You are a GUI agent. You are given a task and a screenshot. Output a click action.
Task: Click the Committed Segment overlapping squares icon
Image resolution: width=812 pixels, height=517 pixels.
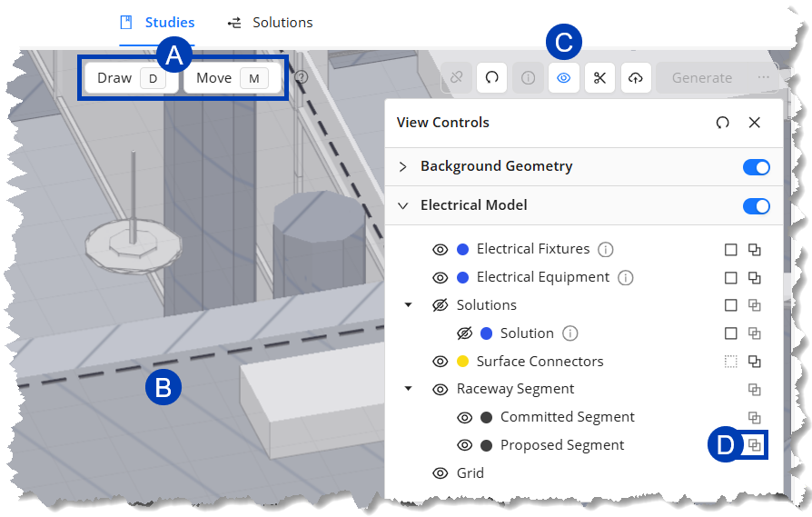click(x=755, y=417)
